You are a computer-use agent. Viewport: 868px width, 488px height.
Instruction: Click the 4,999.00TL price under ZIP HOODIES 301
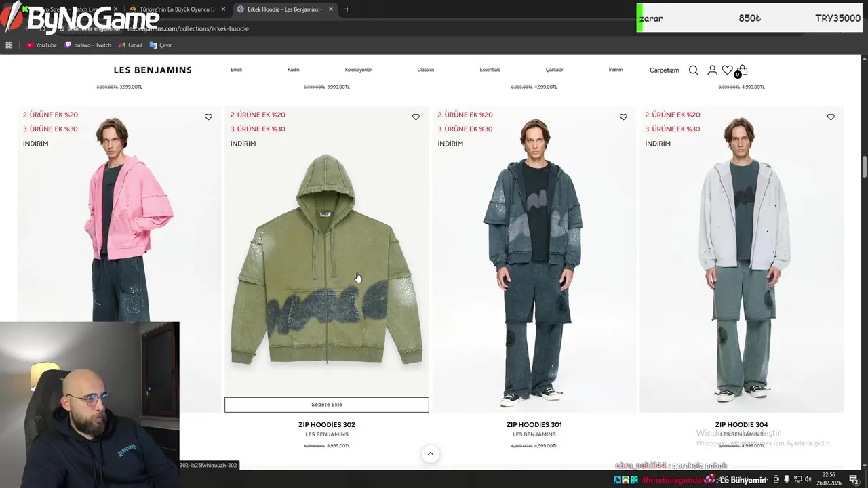pyautogui.click(x=546, y=446)
